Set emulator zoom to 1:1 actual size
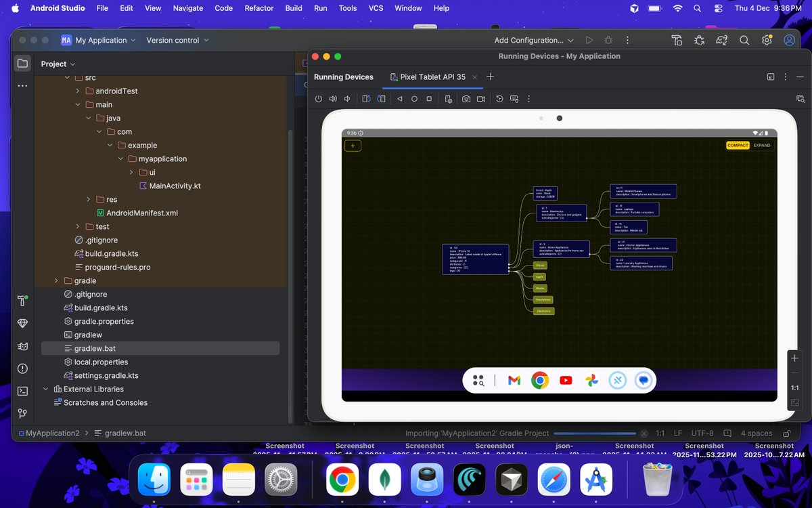 [x=796, y=388]
